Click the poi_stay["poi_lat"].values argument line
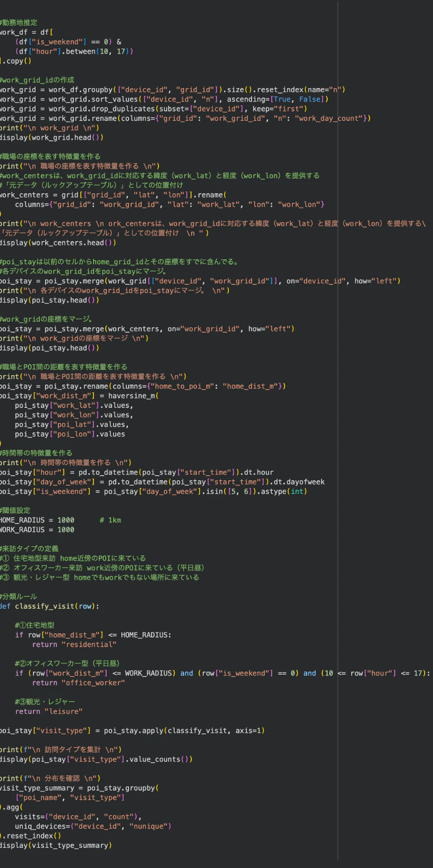 tap(72, 424)
